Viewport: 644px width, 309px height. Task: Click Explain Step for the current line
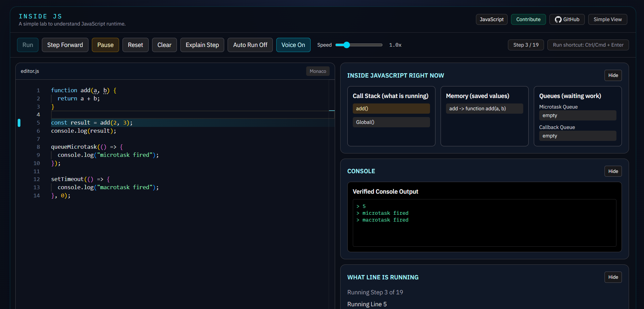202,45
